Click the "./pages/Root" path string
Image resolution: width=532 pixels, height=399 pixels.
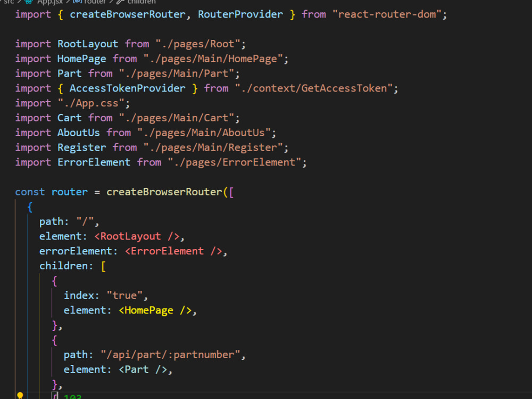198,44
